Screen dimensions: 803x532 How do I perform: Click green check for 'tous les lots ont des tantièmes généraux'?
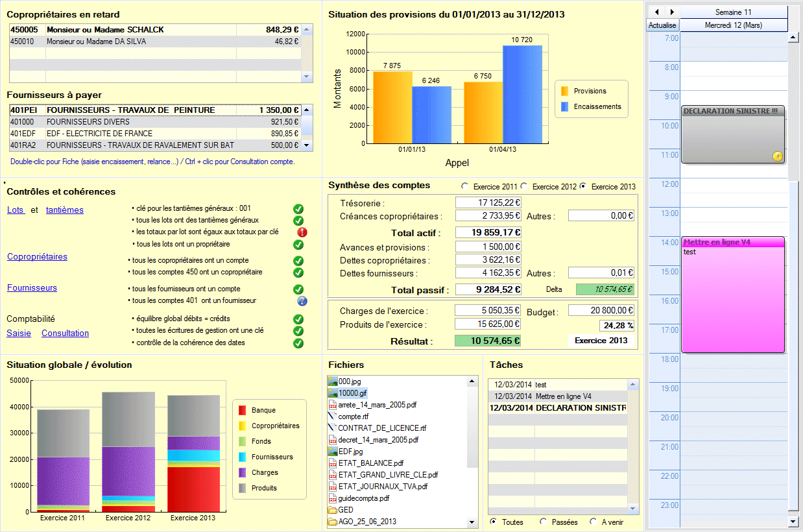click(298, 221)
